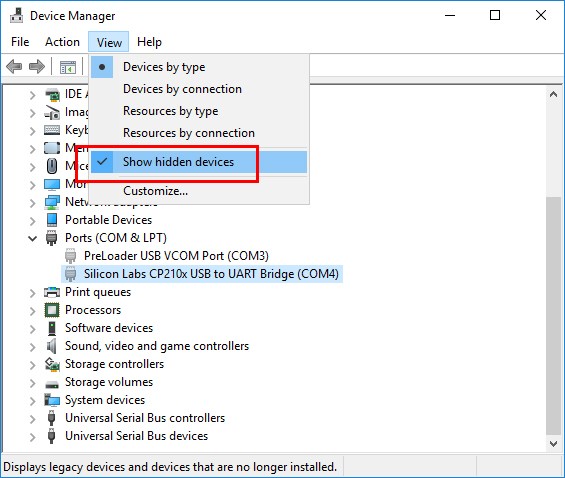The height and width of the screenshot is (478, 565).
Task: Click the Sound, video and game controllers speaker icon
Action: coord(52,346)
